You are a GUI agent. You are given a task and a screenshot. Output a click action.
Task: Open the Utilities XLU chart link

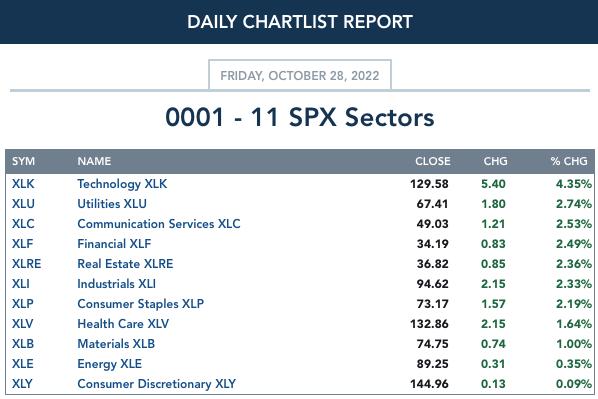click(x=112, y=204)
